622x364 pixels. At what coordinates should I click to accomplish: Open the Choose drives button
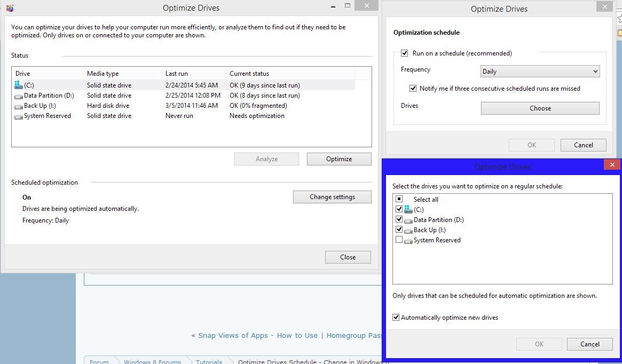[540, 108]
